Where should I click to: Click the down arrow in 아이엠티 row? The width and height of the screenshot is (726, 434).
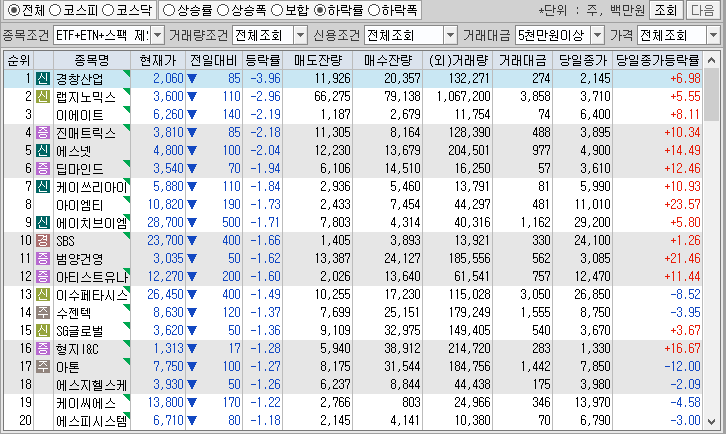pyautogui.click(x=192, y=205)
